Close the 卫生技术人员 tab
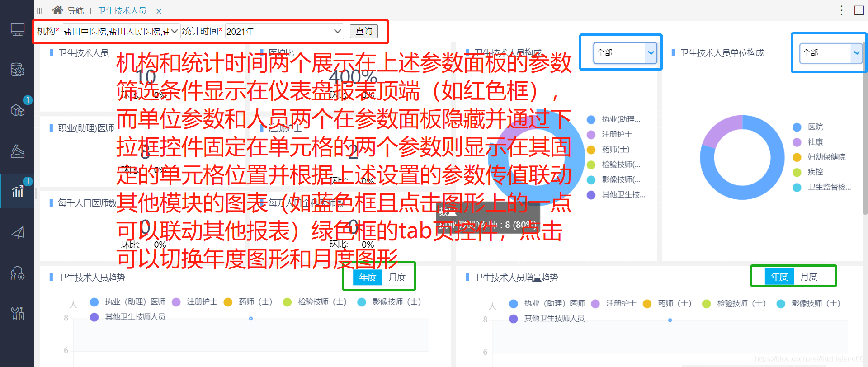Image resolution: width=868 pixels, height=367 pixels. coord(159,11)
